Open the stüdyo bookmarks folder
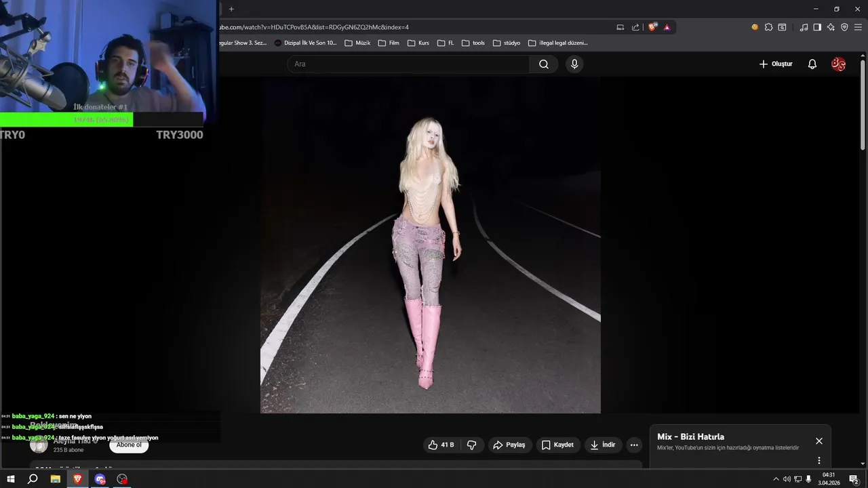The height and width of the screenshot is (488, 868). [x=507, y=43]
